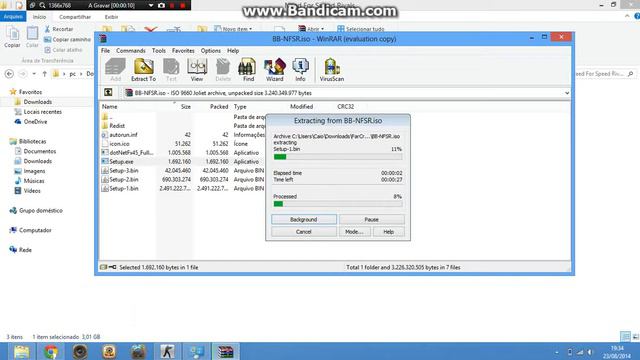Click the Processed total progress bar
The height and width of the screenshot is (360, 640).
coord(338,204)
